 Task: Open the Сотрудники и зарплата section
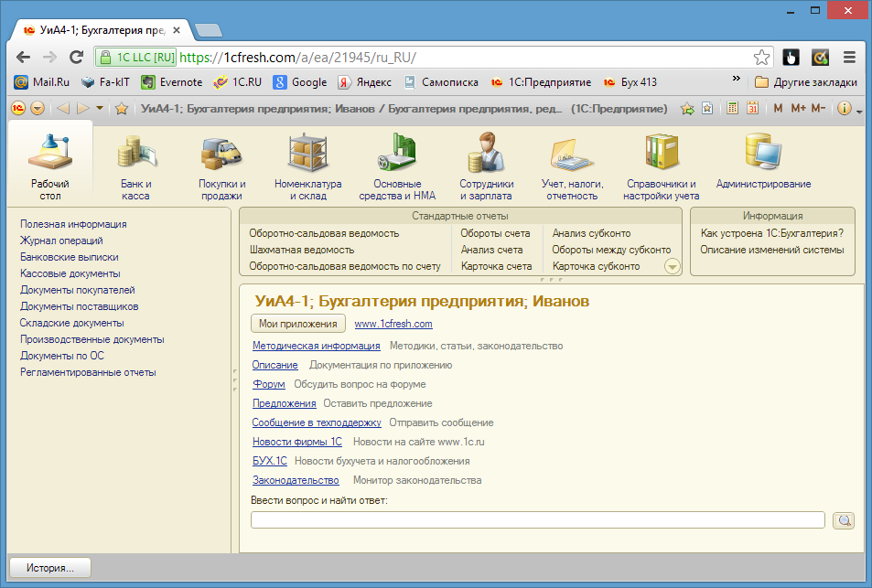pos(486,166)
